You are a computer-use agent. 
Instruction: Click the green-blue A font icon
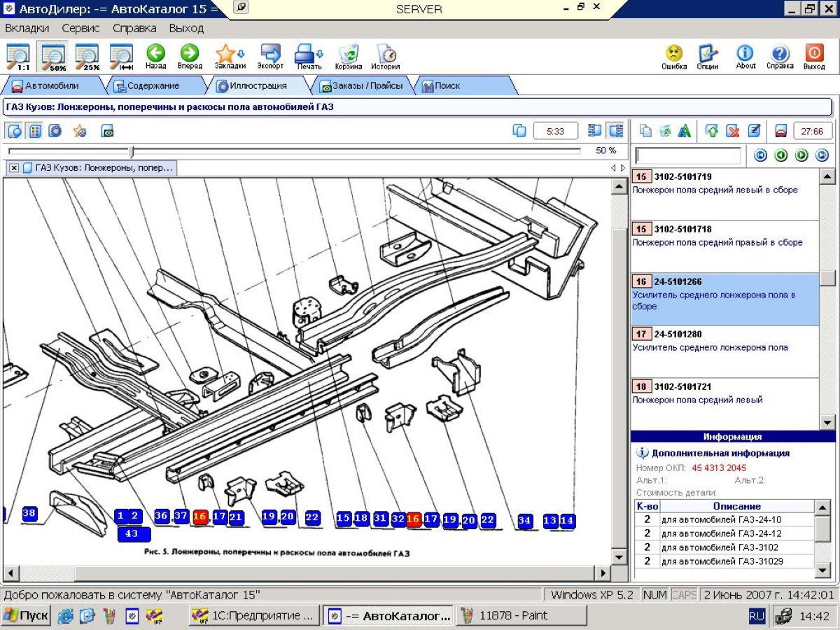[685, 131]
